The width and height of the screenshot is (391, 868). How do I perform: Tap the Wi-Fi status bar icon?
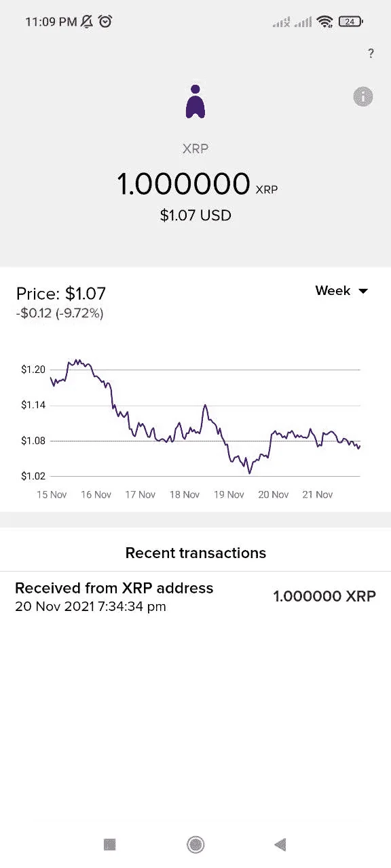click(325, 22)
